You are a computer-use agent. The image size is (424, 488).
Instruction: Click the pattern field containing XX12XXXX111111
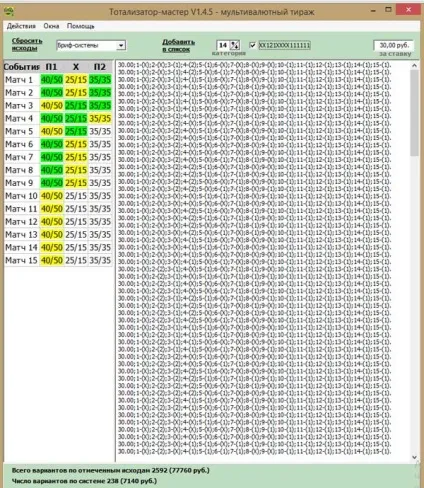pos(284,45)
